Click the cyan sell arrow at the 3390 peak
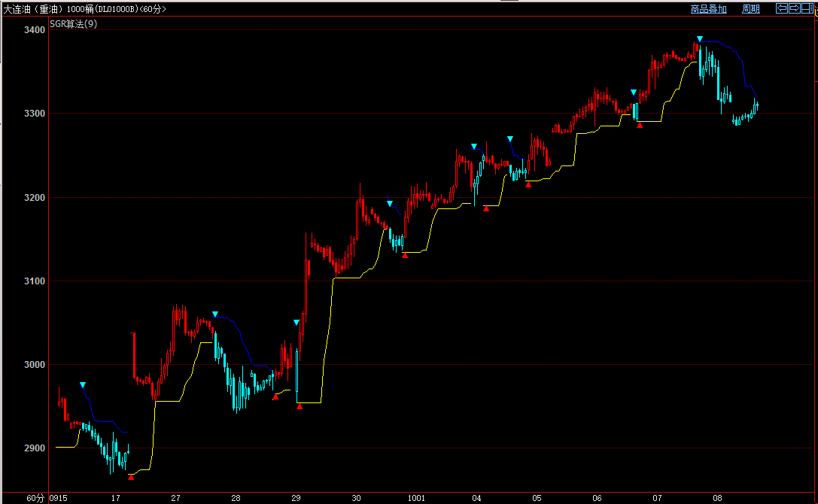Image resolution: width=818 pixels, height=504 pixels. click(x=700, y=39)
